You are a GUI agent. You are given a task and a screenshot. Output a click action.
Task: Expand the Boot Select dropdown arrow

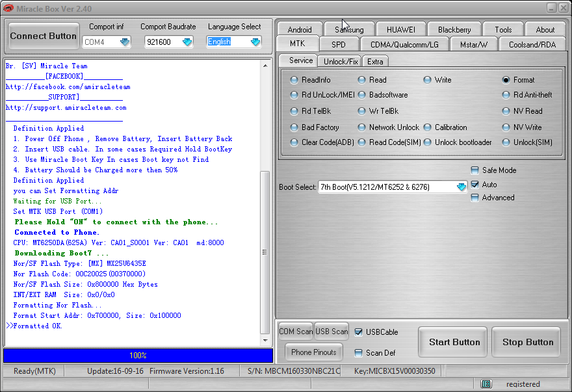click(x=461, y=187)
